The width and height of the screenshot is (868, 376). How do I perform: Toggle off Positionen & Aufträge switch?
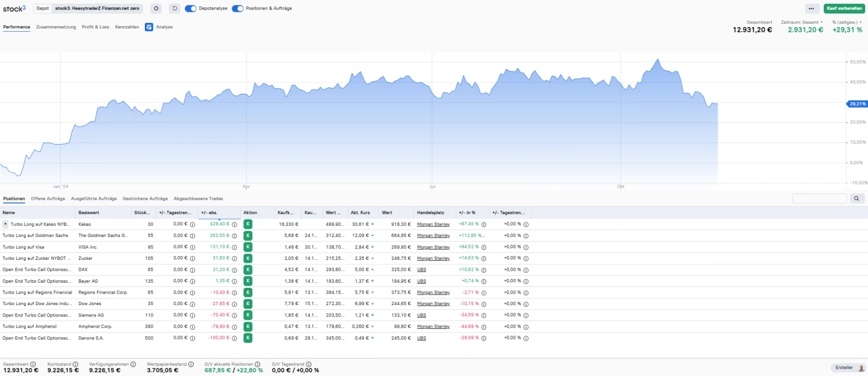click(x=238, y=8)
